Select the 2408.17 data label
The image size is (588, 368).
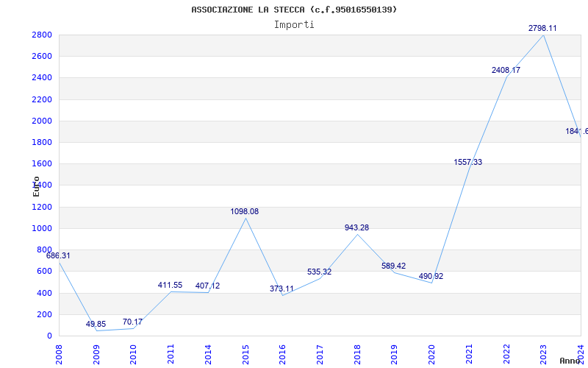[506, 70]
